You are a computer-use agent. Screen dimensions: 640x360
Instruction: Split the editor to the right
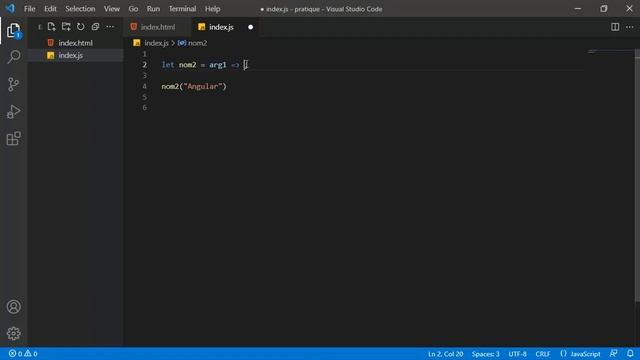[x=615, y=27]
